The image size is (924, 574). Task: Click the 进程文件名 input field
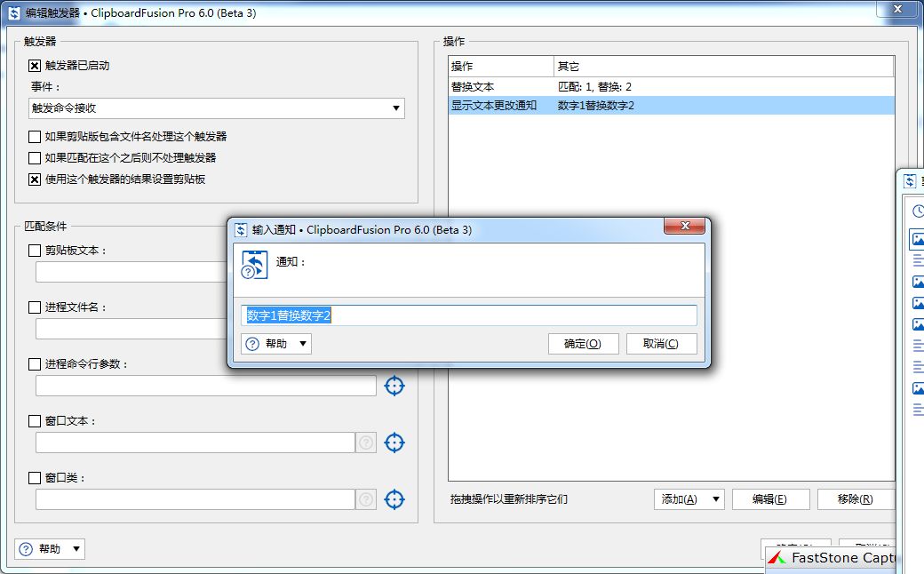131,329
